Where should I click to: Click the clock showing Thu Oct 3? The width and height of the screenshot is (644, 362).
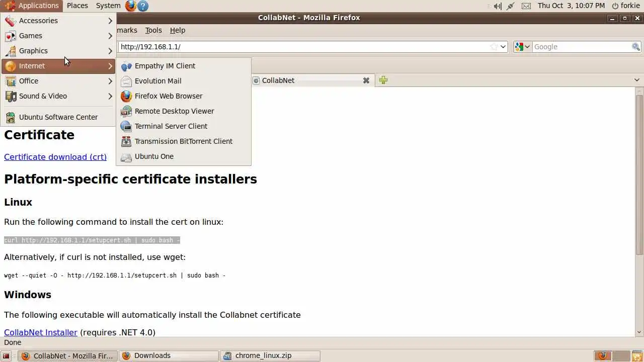(x=571, y=6)
